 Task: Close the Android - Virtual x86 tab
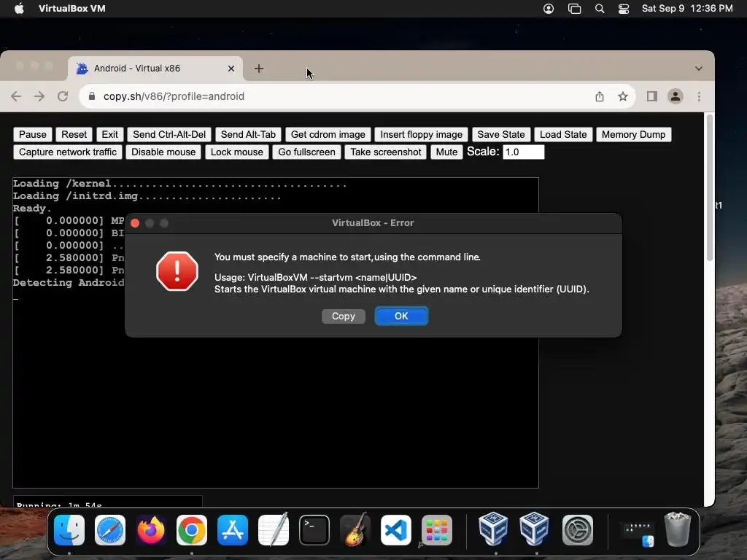coord(231,69)
